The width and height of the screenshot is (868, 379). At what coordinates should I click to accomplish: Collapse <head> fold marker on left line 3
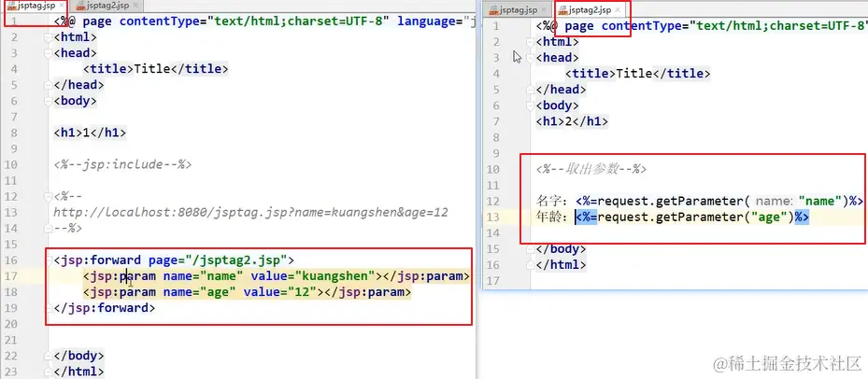point(49,53)
